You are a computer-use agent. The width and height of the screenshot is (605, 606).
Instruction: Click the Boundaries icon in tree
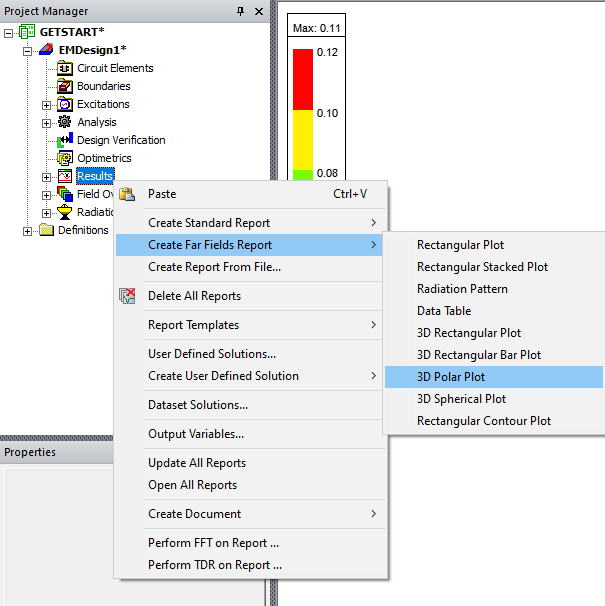65,86
